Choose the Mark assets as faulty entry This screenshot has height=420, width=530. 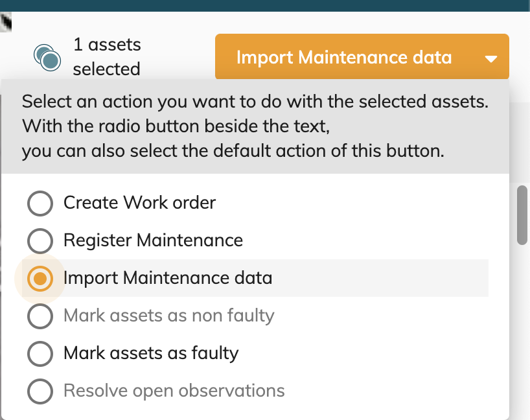coord(151,353)
